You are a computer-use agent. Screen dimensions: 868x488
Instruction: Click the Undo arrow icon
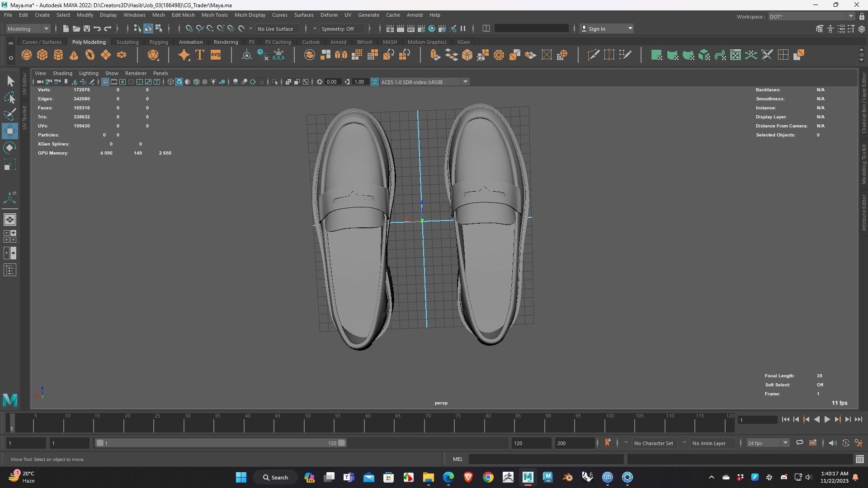point(97,28)
